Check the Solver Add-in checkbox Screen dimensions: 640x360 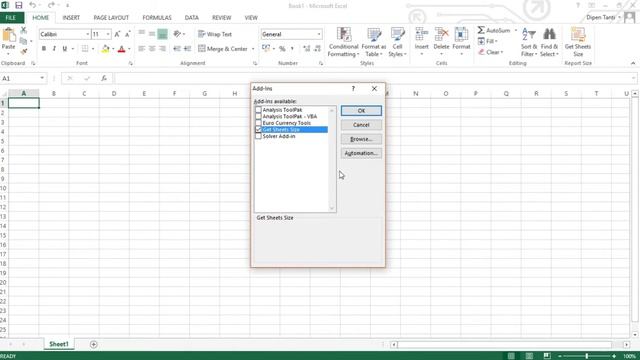[258, 136]
